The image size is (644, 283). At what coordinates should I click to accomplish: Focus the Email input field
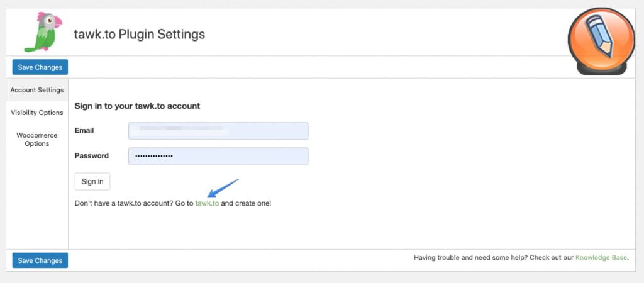pyautogui.click(x=218, y=131)
